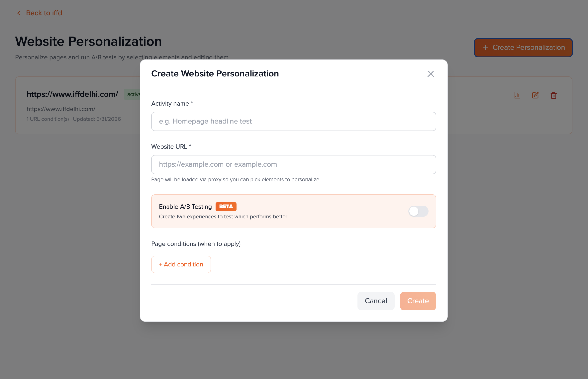Open the https://www.iffdelhi.com/ personalization title
Screen dimensions: 588x379
coord(72,94)
